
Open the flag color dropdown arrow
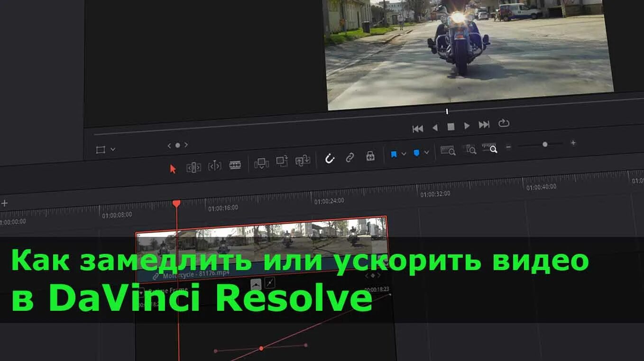pos(404,154)
